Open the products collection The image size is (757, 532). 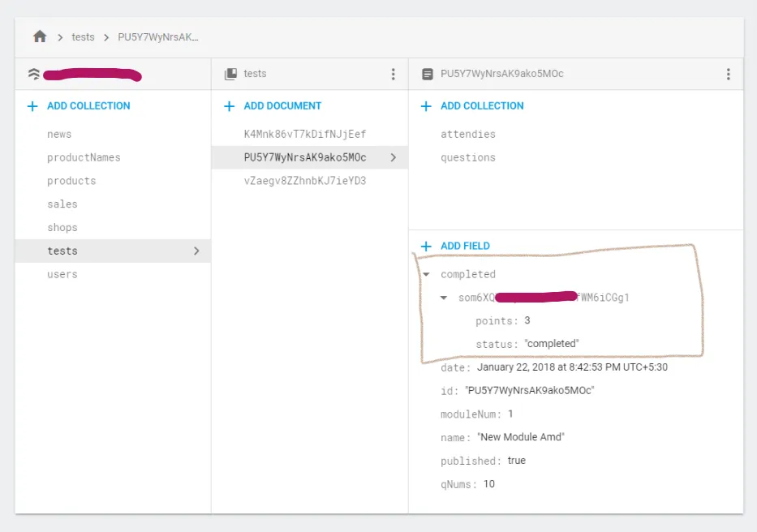click(71, 181)
